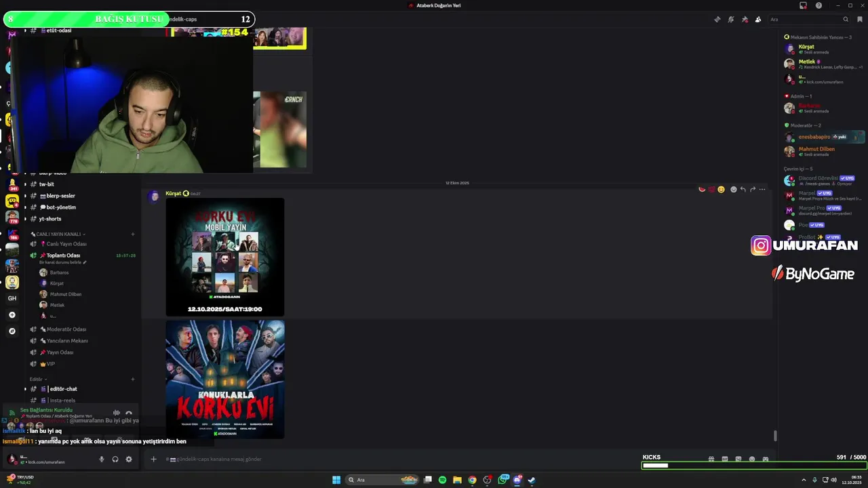
Task: Add watermelon emoji reaction to Kürşat's message
Action: pyautogui.click(x=702, y=190)
